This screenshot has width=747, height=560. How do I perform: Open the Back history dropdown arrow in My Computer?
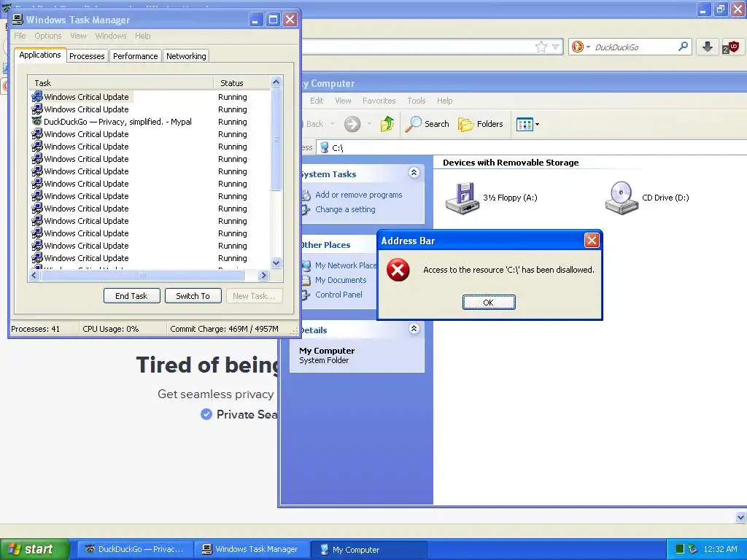tap(333, 124)
